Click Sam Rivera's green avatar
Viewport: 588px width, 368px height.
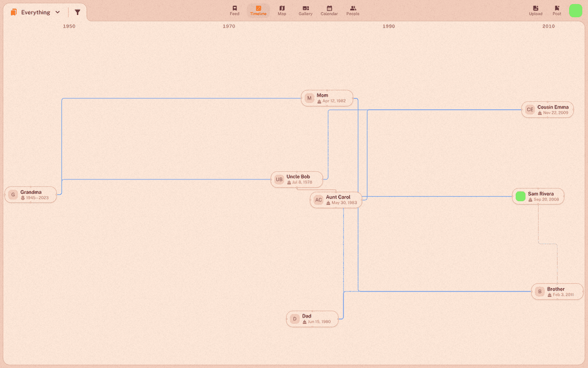[520, 197]
